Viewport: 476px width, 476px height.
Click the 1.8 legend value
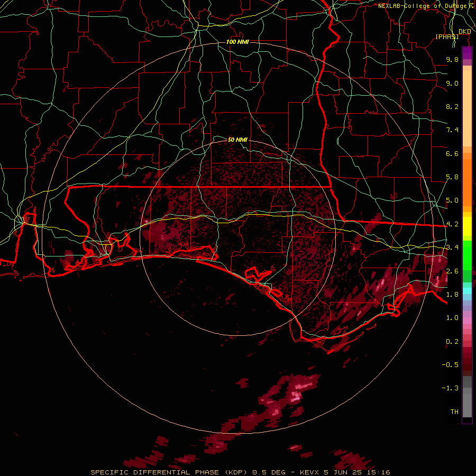click(452, 295)
